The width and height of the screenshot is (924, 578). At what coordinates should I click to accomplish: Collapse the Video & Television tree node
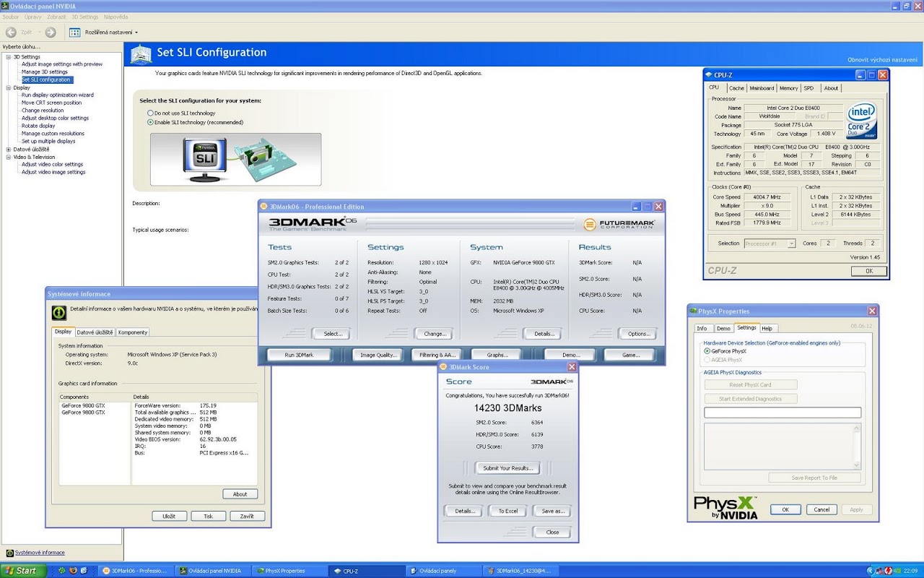coord(9,157)
